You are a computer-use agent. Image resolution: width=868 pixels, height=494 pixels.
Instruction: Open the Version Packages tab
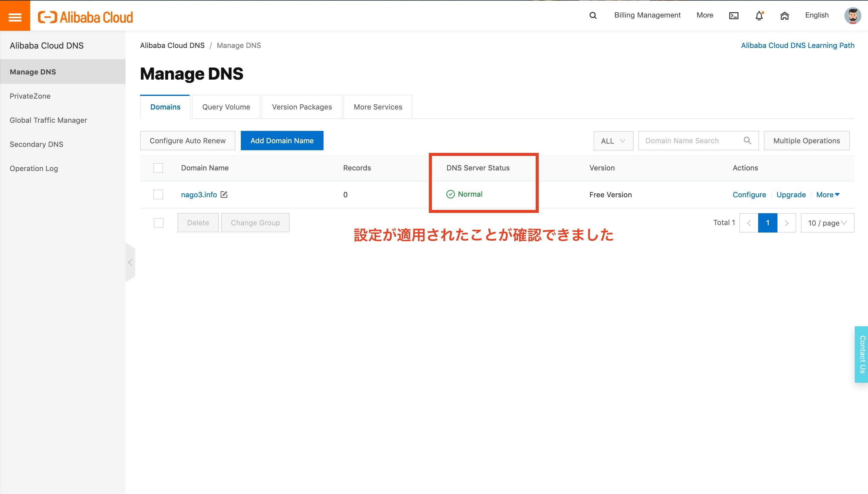click(x=302, y=107)
